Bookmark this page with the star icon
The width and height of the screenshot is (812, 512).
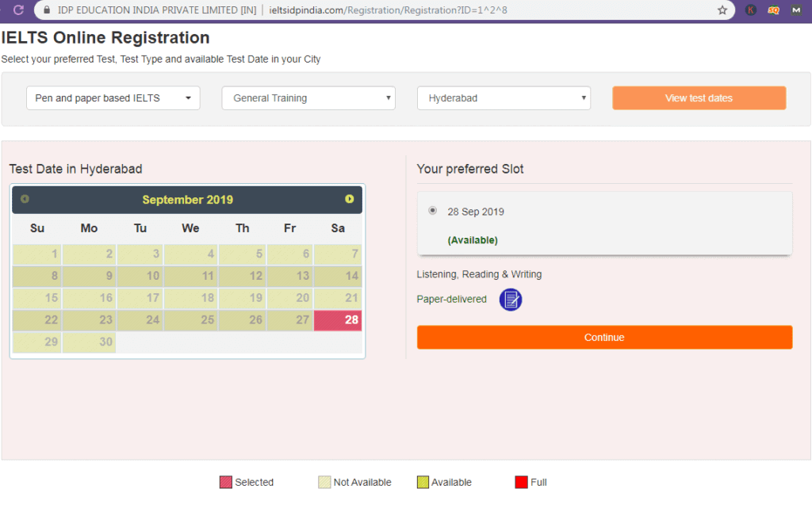[x=722, y=10]
